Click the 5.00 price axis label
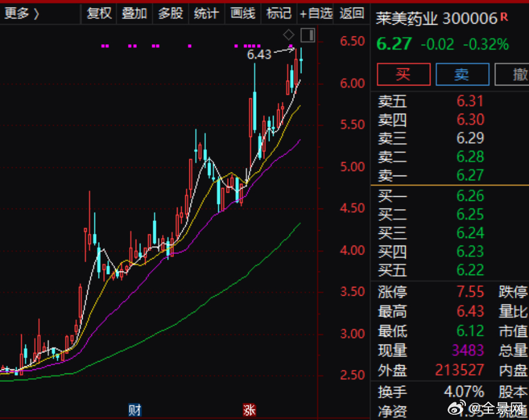Screen dimensions: 529x420 pos(352,167)
